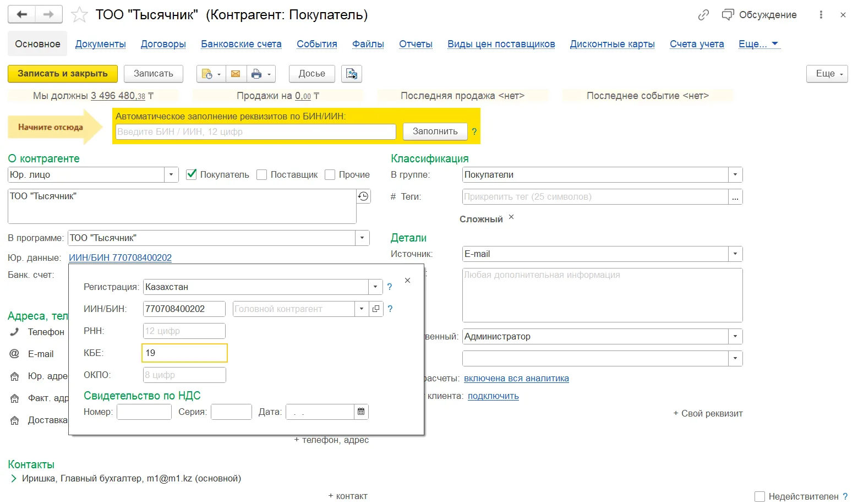
Task: Open the Досье button
Action: tap(312, 74)
